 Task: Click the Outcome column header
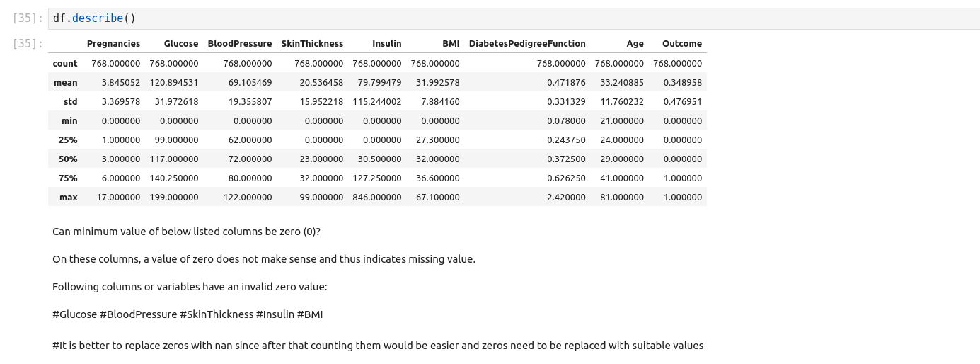[681, 44]
